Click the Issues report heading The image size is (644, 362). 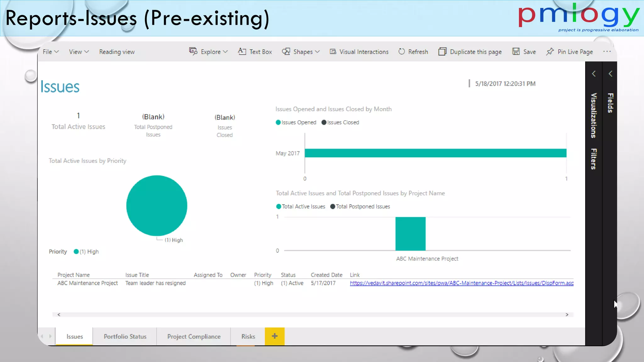(60, 87)
